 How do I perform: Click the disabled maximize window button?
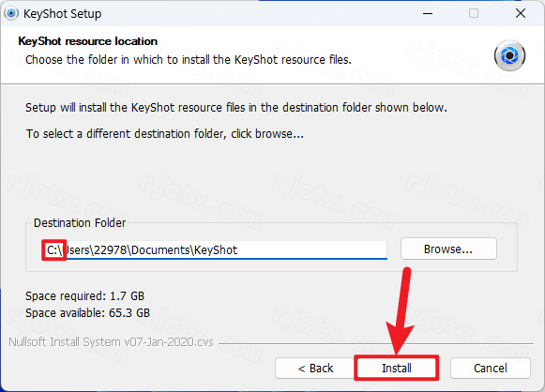tap(474, 13)
